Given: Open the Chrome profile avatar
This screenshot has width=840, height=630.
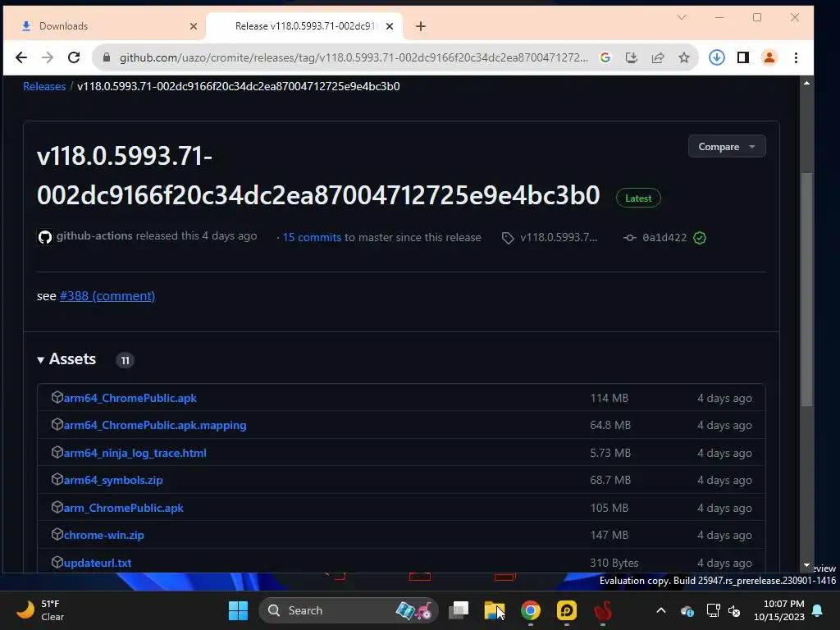Looking at the screenshot, I should coord(769,57).
